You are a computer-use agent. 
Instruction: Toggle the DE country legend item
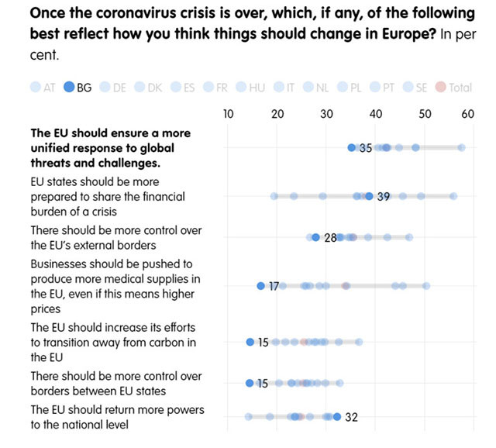pyautogui.click(x=113, y=88)
